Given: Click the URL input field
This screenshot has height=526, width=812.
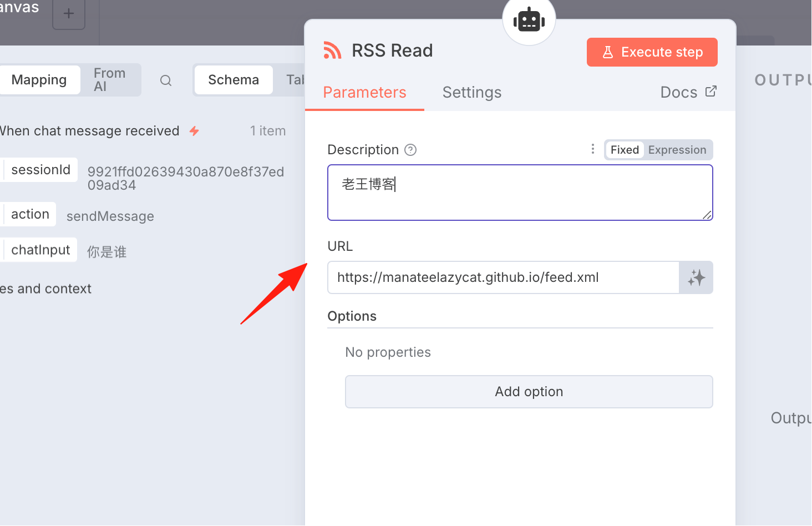Looking at the screenshot, I should [x=504, y=277].
